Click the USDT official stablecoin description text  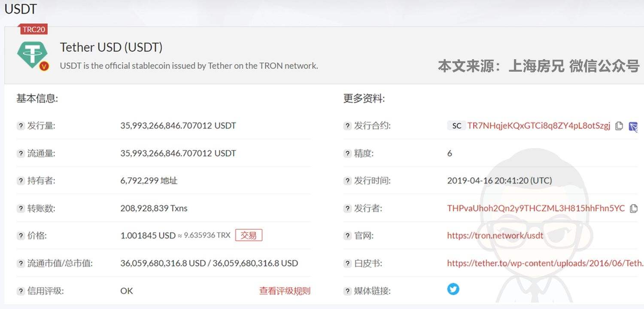[189, 66]
